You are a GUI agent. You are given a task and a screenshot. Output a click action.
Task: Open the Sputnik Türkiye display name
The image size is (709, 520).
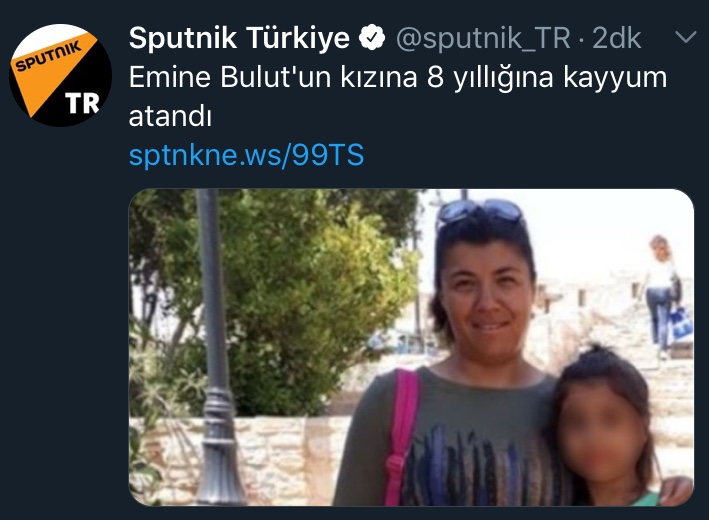point(239,38)
